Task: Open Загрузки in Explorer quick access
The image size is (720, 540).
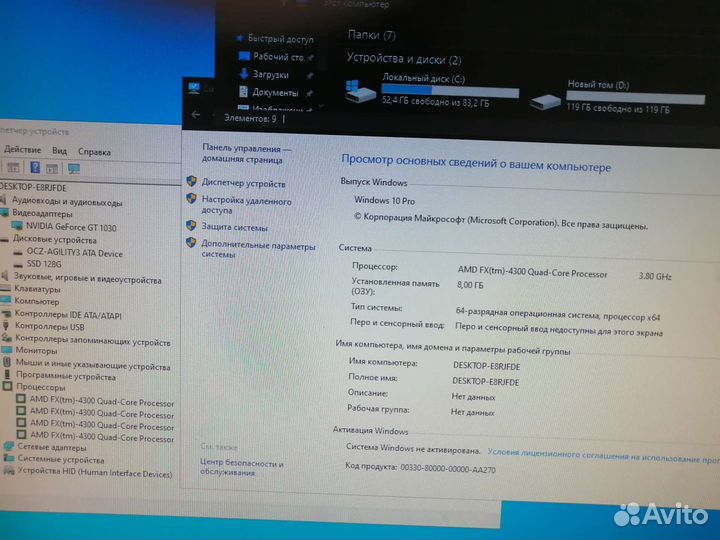Action: point(270,74)
